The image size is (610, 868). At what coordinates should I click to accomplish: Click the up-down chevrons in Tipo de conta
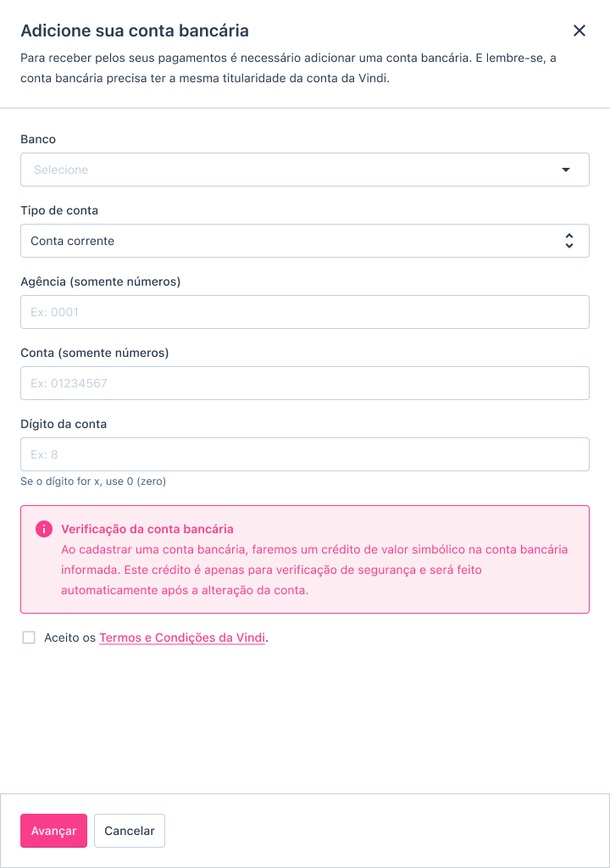point(569,241)
